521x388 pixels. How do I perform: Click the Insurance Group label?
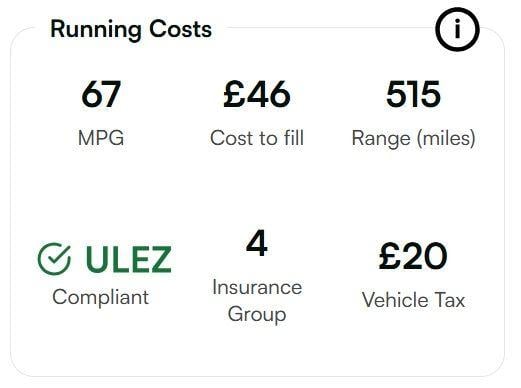(x=257, y=301)
